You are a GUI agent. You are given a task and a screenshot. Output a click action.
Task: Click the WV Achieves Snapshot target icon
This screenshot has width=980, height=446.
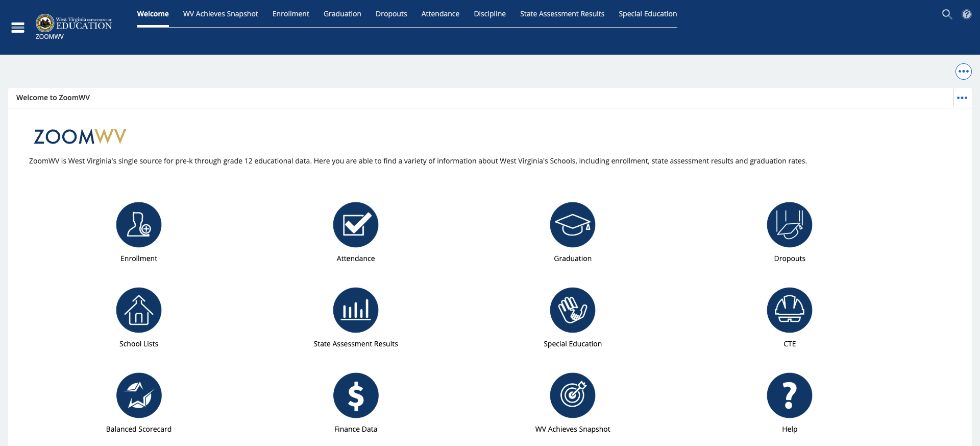pyautogui.click(x=573, y=395)
